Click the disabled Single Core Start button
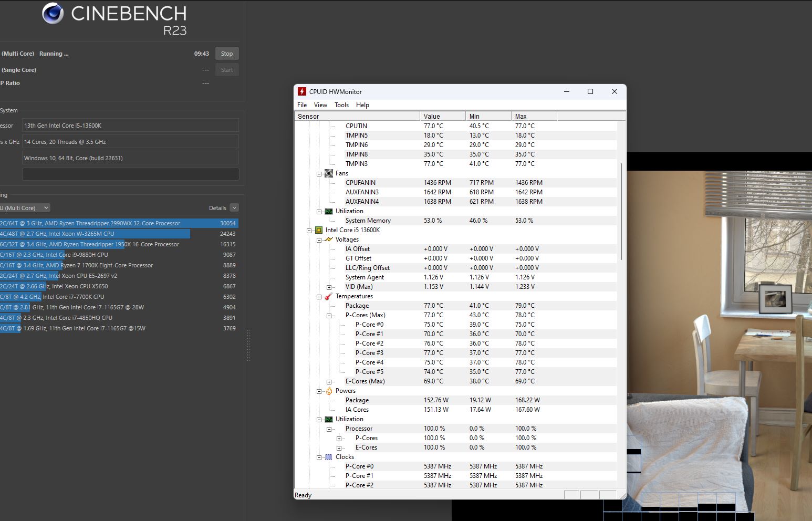The height and width of the screenshot is (521, 812). pyautogui.click(x=227, y=70)
